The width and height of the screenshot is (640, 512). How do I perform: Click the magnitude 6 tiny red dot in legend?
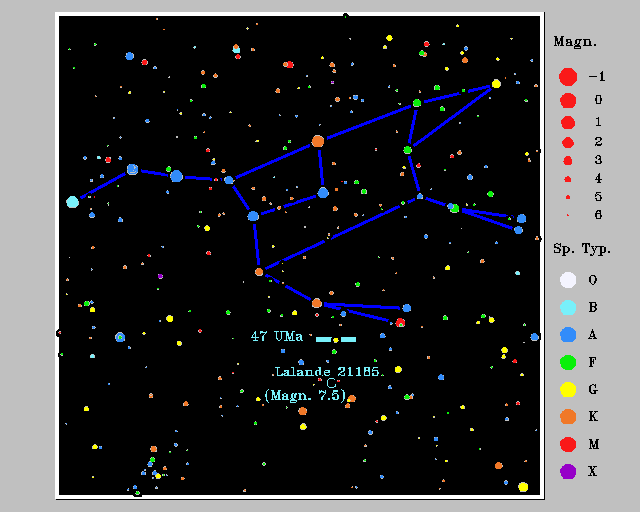[568, 215]
